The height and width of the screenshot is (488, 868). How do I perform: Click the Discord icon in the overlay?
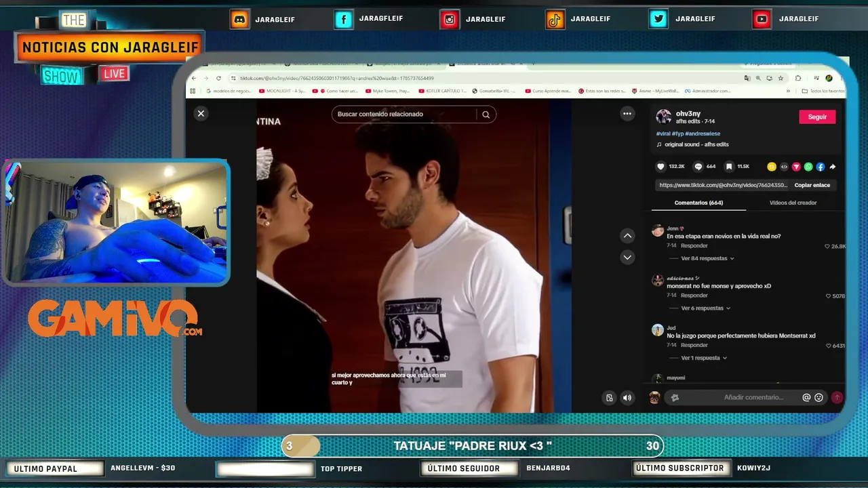[x=239, y=20]
